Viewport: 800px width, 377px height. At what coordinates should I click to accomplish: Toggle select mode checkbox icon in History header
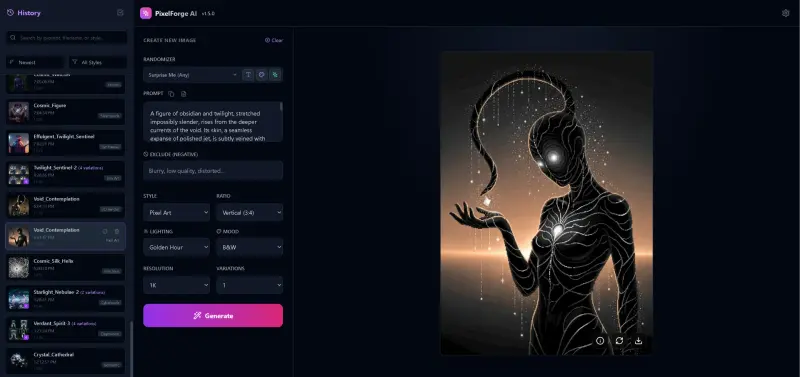click(x=120, y=13)
